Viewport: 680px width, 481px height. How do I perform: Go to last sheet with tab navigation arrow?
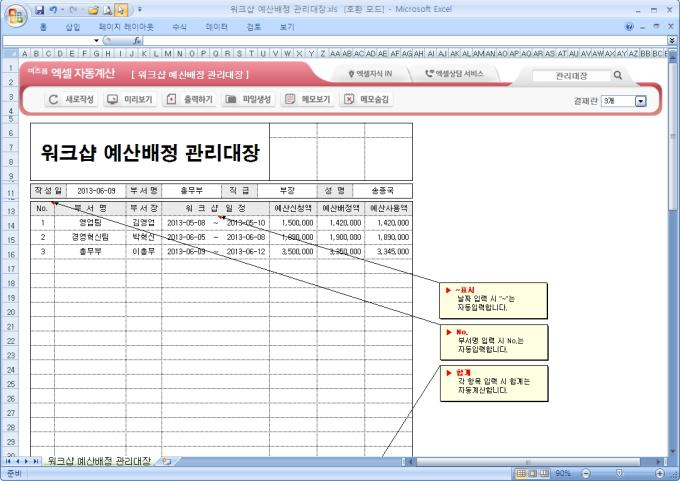pos(36,461)
